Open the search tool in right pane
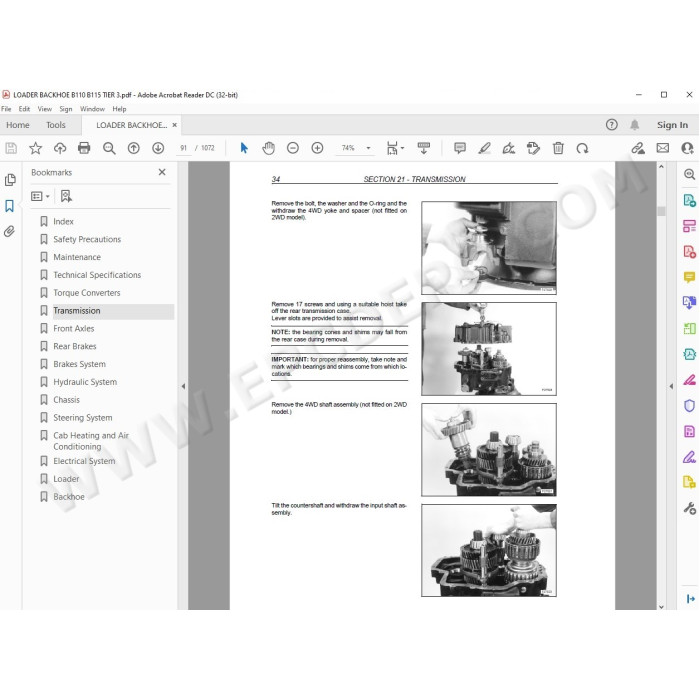This screenshot has height=700, width=700. click(690, 174)
